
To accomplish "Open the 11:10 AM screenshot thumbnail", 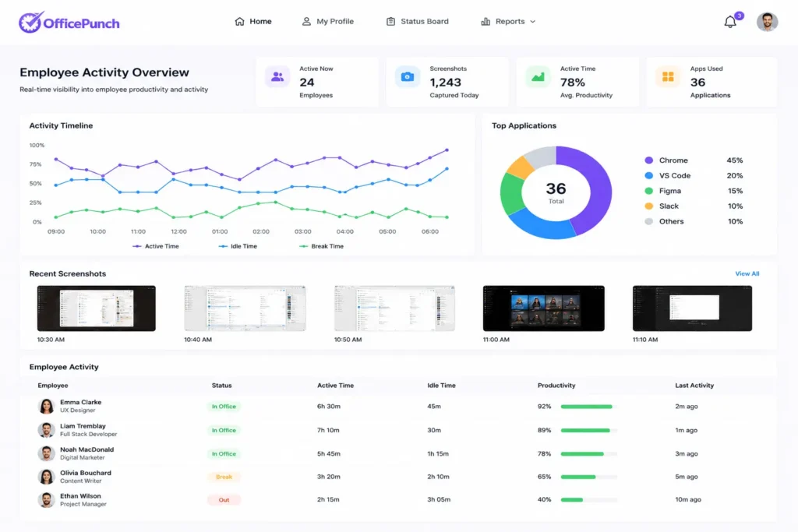I will (692, 308).
